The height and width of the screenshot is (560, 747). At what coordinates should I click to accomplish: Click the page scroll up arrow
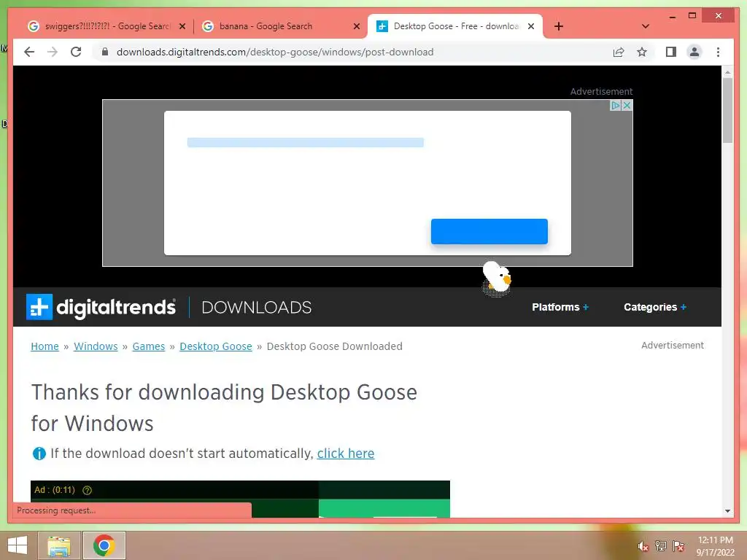click(x=727, y=72)
